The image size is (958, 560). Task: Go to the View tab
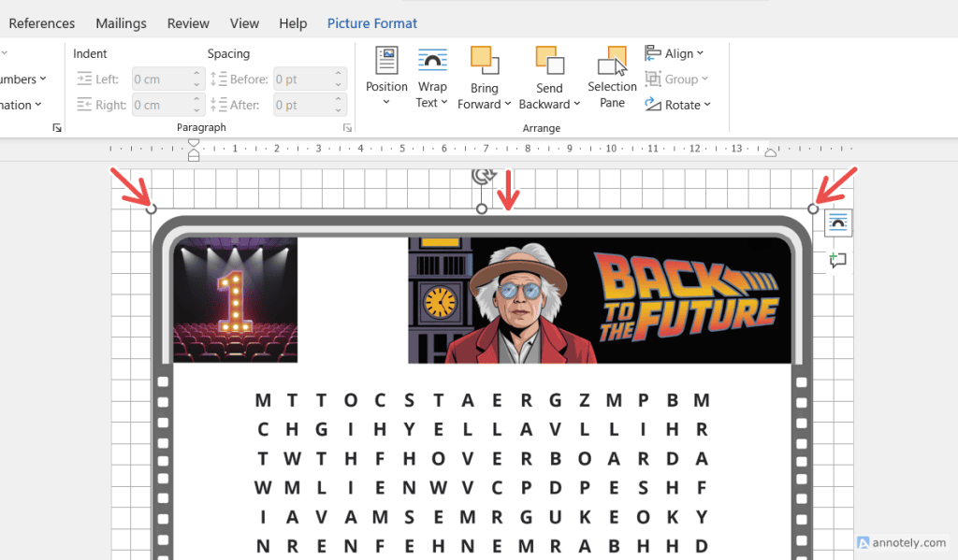[244, 23]
